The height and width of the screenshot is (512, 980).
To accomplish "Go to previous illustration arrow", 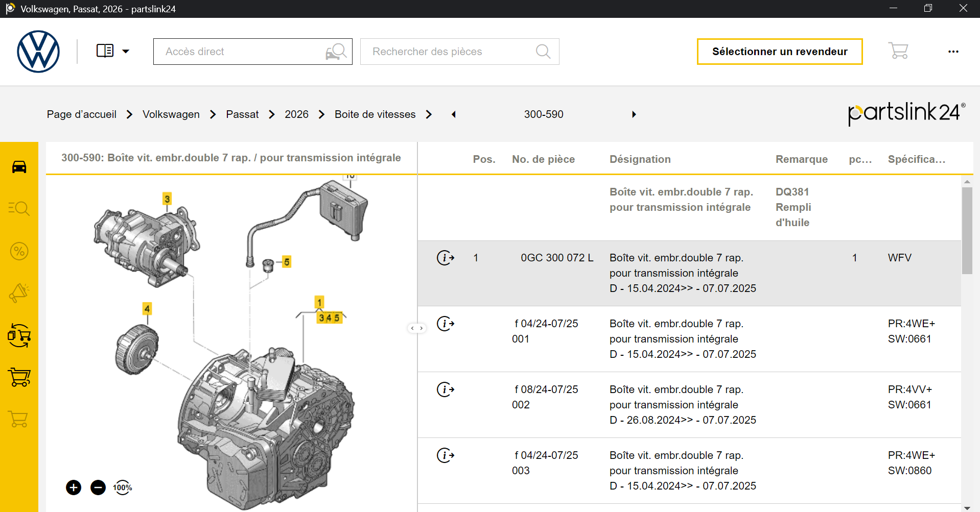I will (x=454, y=114).
